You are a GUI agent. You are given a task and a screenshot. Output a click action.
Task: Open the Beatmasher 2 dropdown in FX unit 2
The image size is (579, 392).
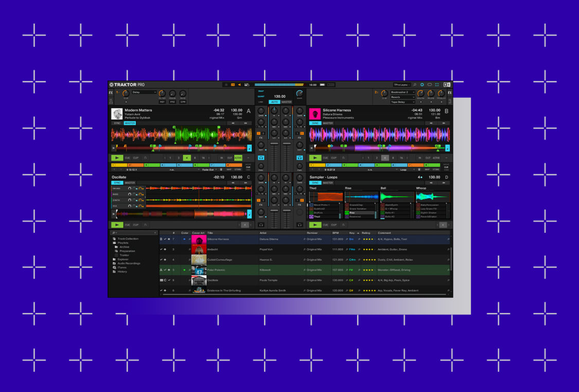pos(403,93)
